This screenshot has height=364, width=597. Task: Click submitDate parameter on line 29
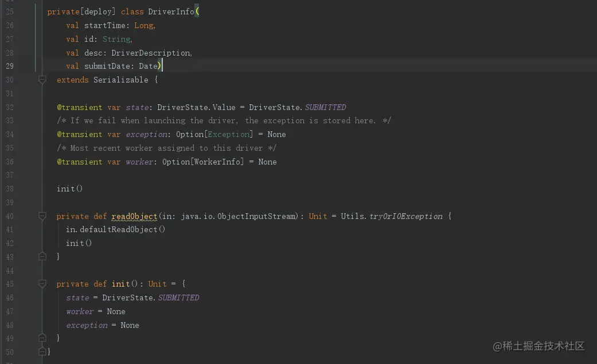(x=107, y=66)
